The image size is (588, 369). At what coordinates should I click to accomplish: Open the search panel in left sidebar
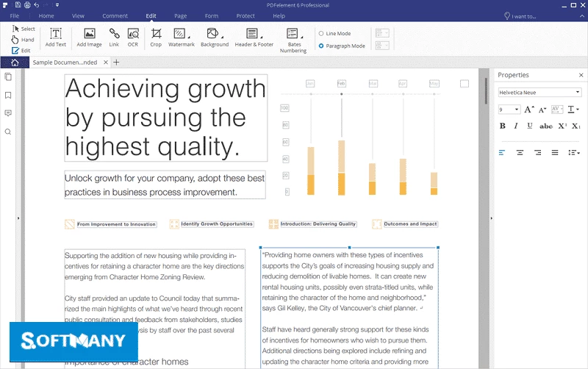click(x=8, y=132)
